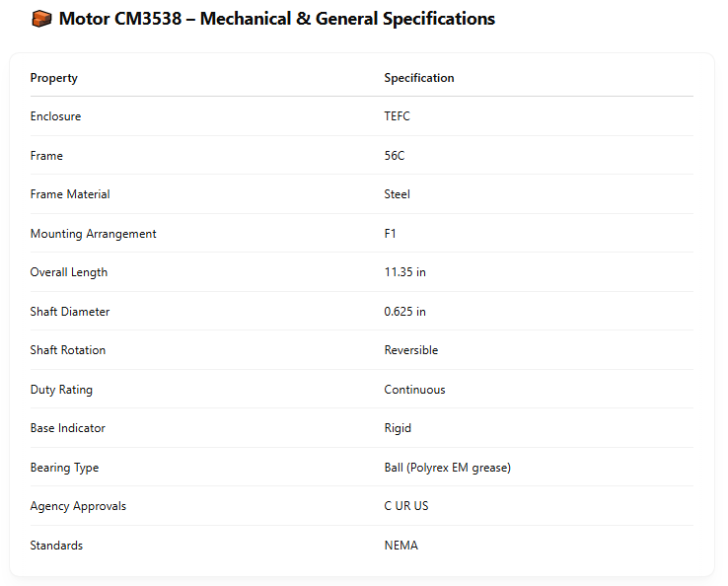Click the NEMA standards value
Image resolution: width=728 pixels, height=586 pixels.
(x=400, y=546)
